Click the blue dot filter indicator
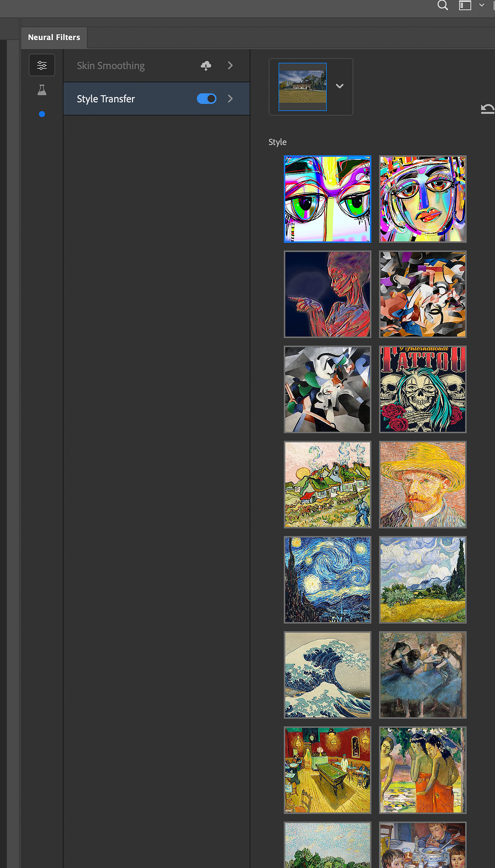Image resolution: width=495 pixels, height=868 pixels. pos(42,114)
